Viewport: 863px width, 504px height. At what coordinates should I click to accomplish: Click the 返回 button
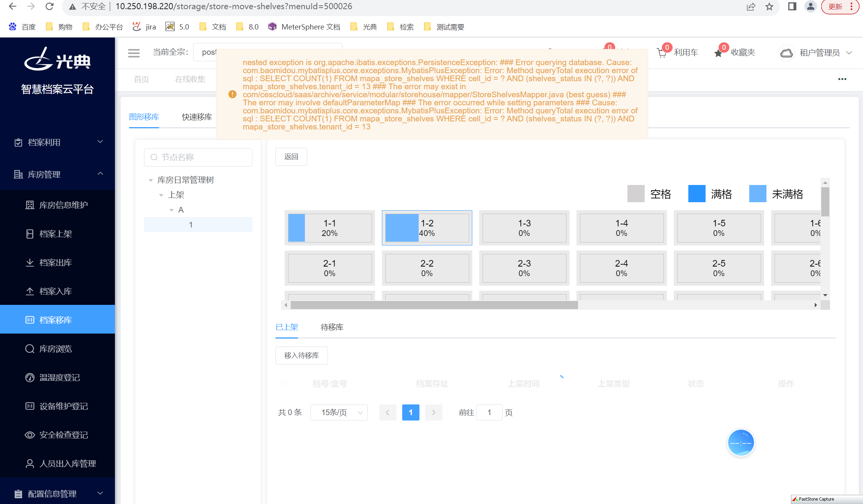[291, 157]
